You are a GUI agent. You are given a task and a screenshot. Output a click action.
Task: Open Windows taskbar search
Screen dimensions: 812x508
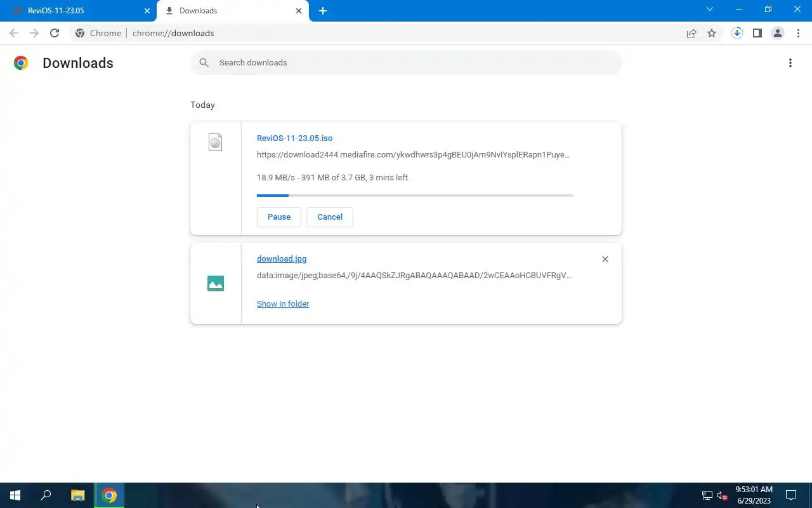(x=46, y=495)
